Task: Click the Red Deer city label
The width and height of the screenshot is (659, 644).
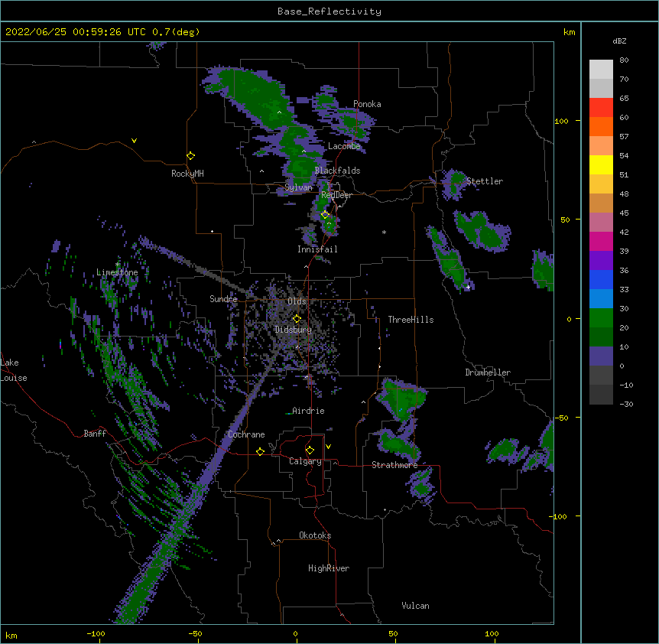Action: click(x=336, y=195)
